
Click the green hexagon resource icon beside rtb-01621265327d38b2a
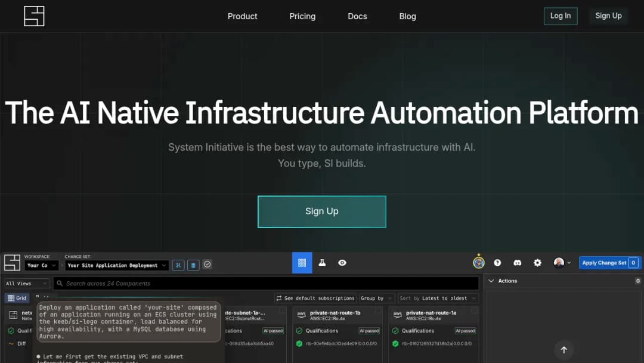[x=395, y=344]
